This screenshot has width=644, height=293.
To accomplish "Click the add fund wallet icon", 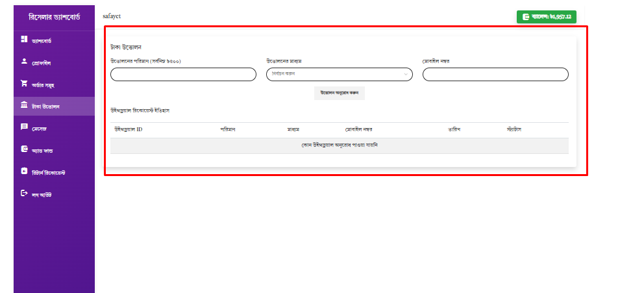I will tap(24, 149).
